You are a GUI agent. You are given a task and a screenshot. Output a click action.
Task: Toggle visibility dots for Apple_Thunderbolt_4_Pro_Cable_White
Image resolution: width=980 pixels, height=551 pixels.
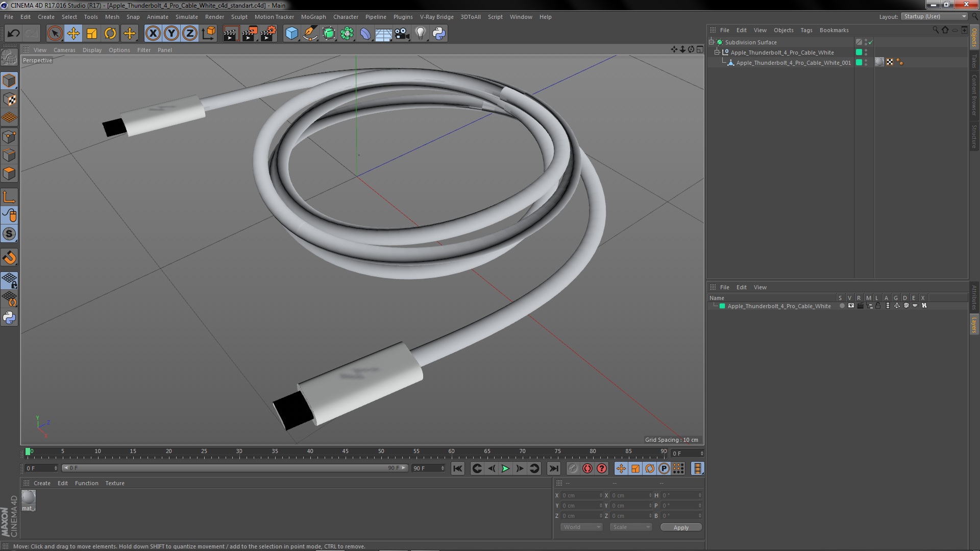coord(866,53)
